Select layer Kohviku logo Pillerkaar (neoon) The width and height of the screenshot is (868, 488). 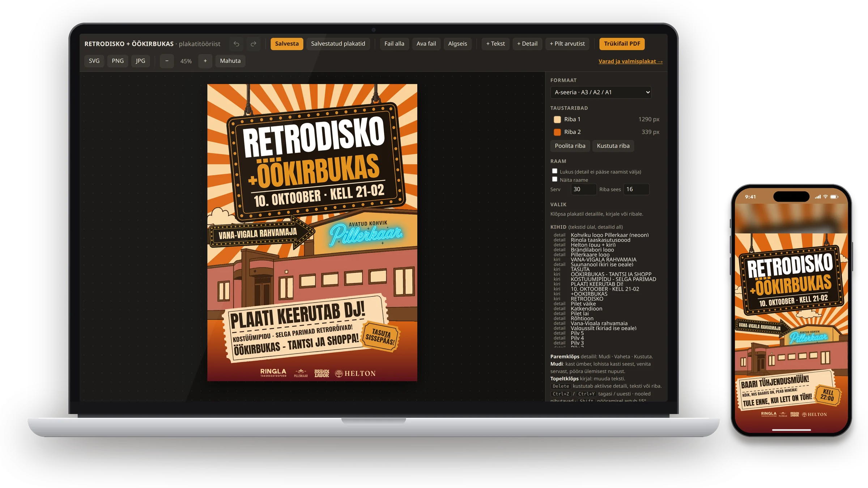click(605, 235)
